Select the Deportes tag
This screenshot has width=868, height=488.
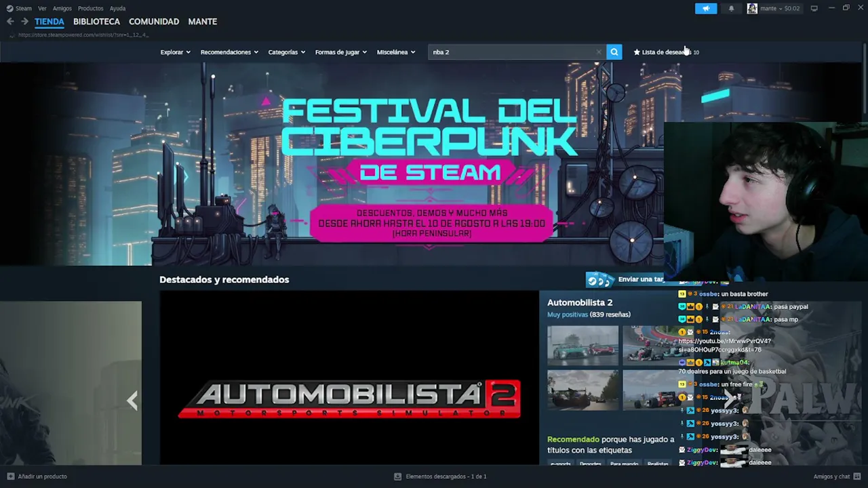[591, 464]
